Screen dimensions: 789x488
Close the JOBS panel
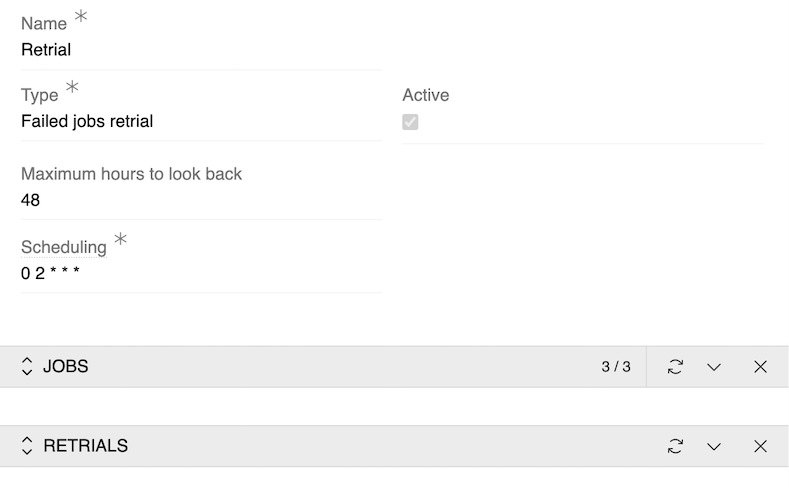(760, 367)
